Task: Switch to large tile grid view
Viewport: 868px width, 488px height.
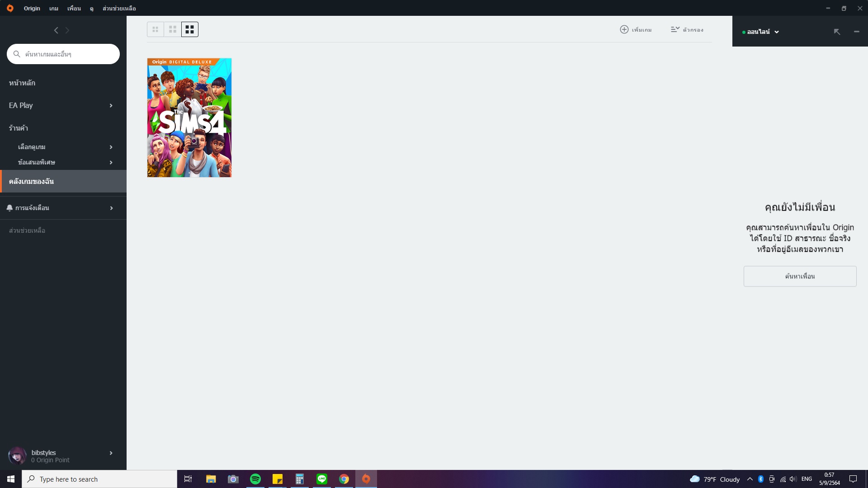Action: tap(190, 29)
